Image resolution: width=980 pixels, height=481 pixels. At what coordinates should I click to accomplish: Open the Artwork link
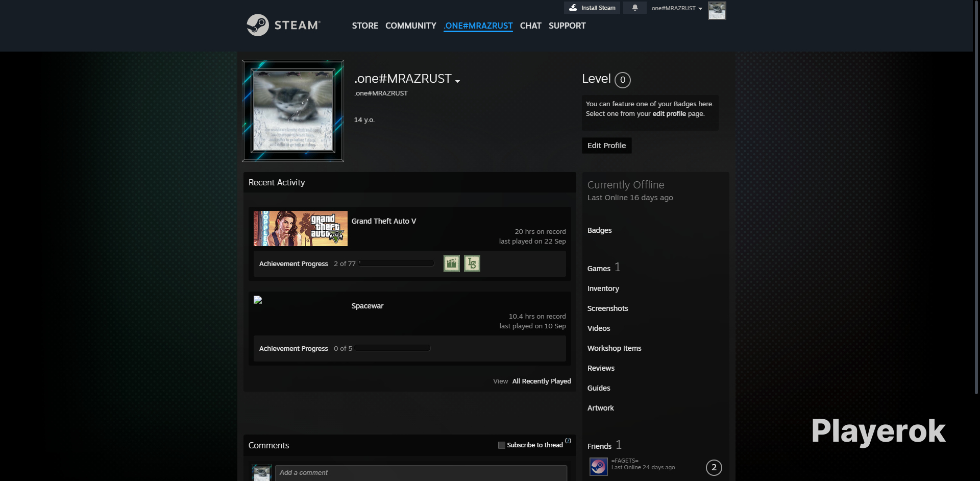tap(601, 408)
